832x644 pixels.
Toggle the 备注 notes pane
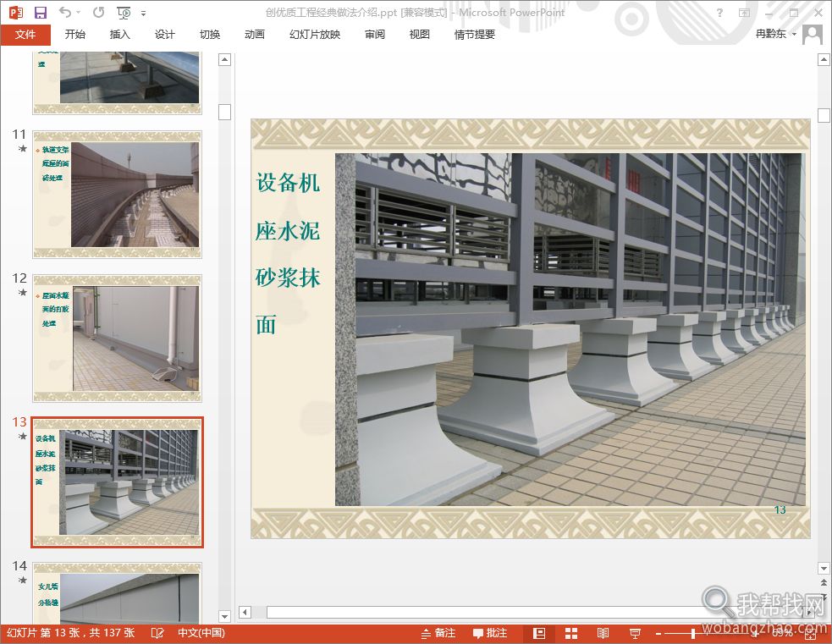[438, 633]
